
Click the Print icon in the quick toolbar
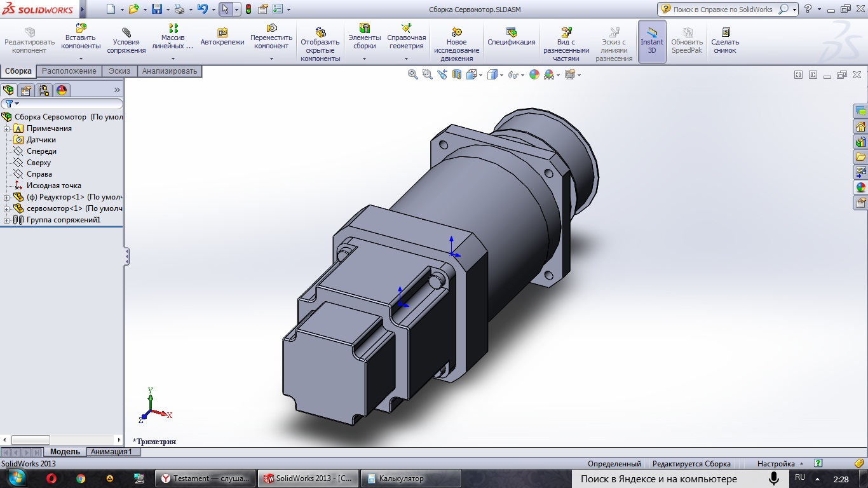(179, 9)
